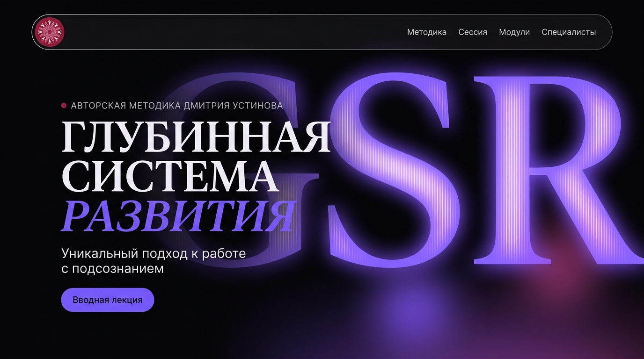Click the Вводная лекция button
Image resolution: width=644 pixels, height=359 pixels.
[x=108, y=300]
